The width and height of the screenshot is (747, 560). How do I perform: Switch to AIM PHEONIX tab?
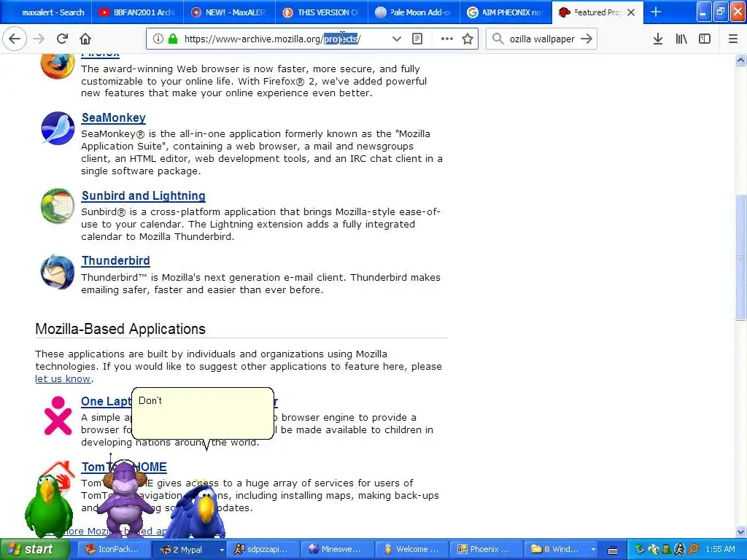[x=506, y=12]
